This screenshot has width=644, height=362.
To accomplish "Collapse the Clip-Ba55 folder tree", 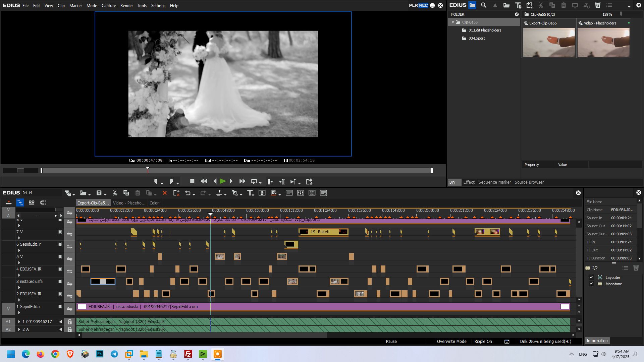I will point(453,22).
